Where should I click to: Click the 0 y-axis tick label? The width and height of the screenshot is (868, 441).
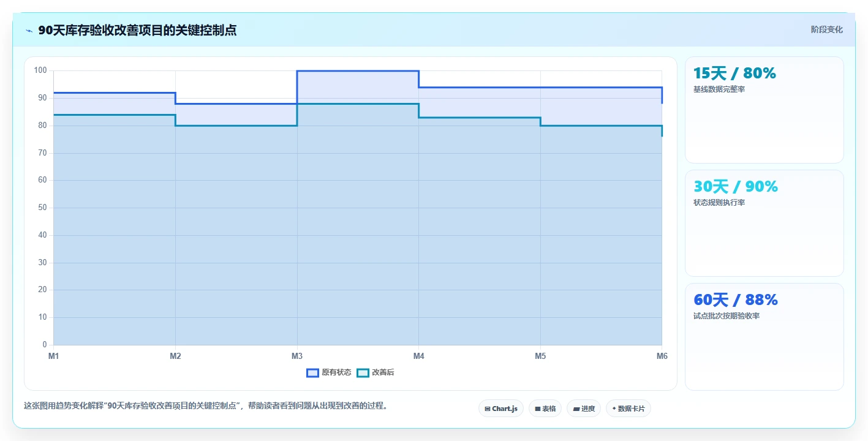[45, 345]
